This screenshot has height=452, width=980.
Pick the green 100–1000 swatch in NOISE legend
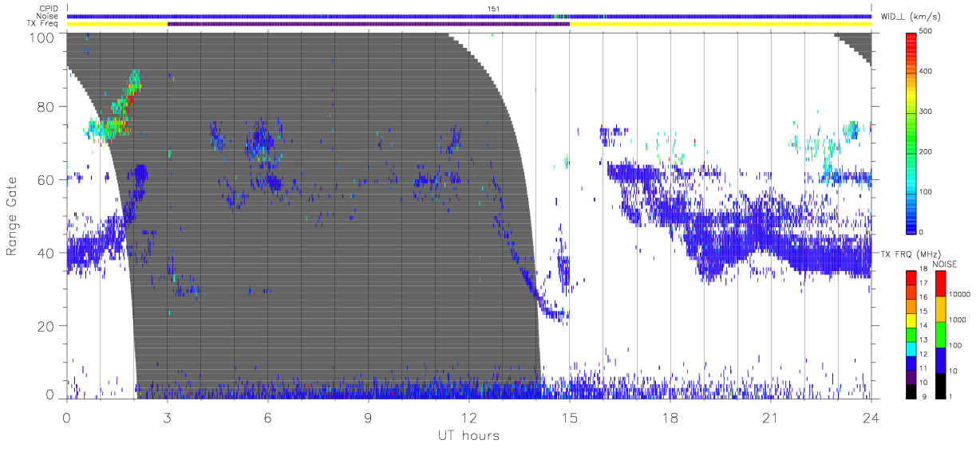point(940,334)
